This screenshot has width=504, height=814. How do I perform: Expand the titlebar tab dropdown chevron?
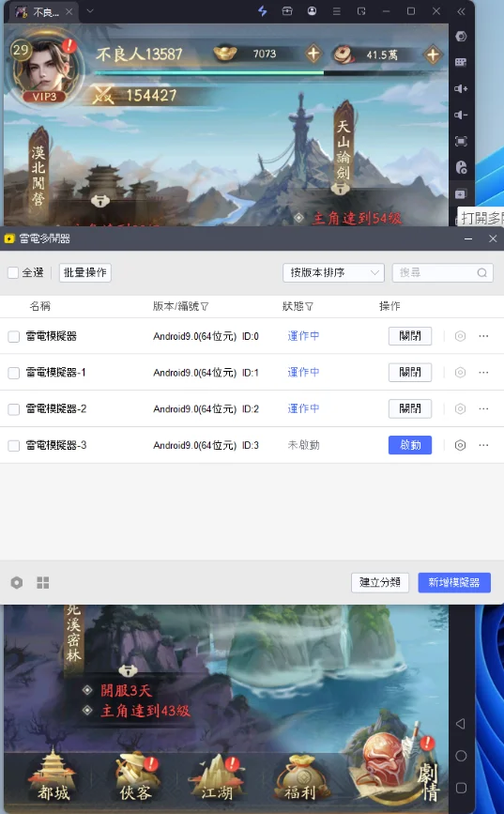click(x=90, y=11)
